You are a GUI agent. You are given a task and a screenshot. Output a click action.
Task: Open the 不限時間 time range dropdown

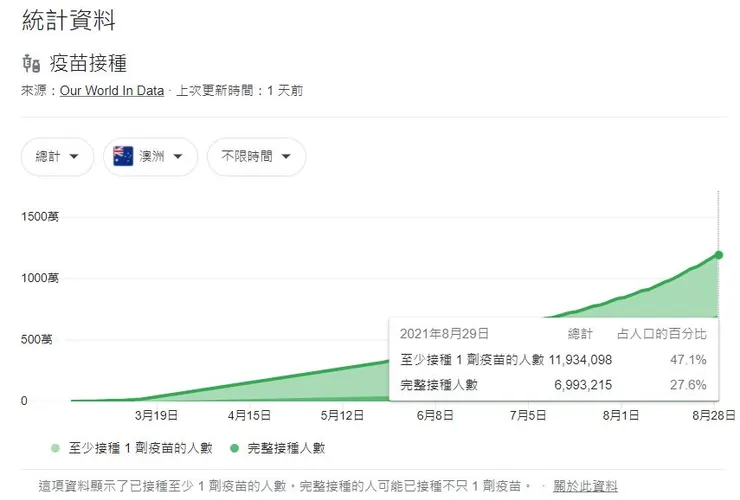(256, 157)
